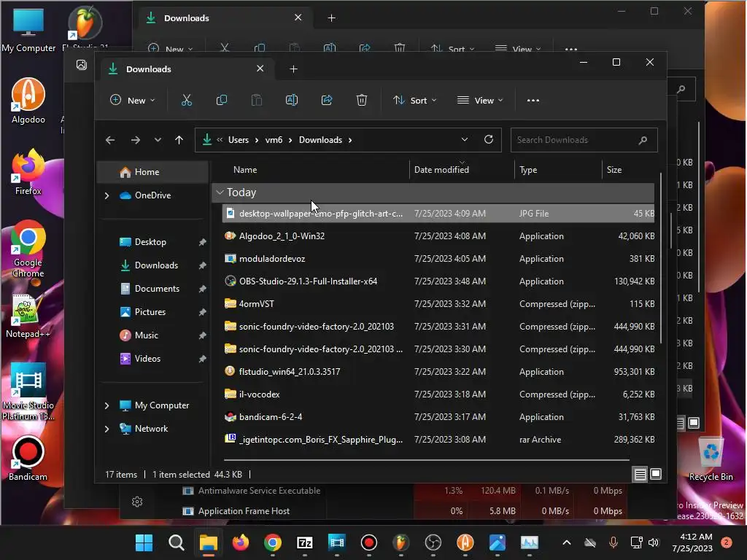Open the three-dots See more menu

pyautogui.click(x=533, y=101)
